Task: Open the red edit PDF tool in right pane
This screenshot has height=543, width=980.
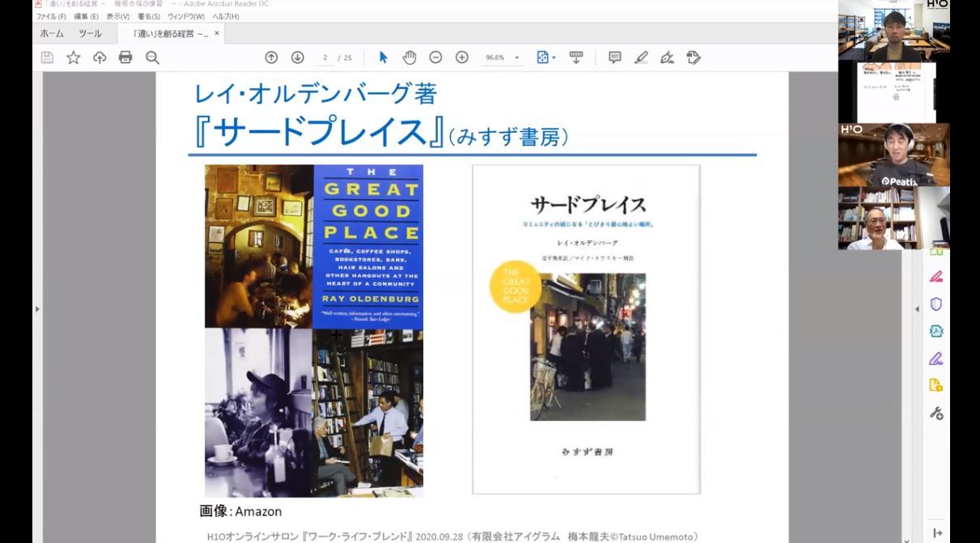Action: [936, 277]
